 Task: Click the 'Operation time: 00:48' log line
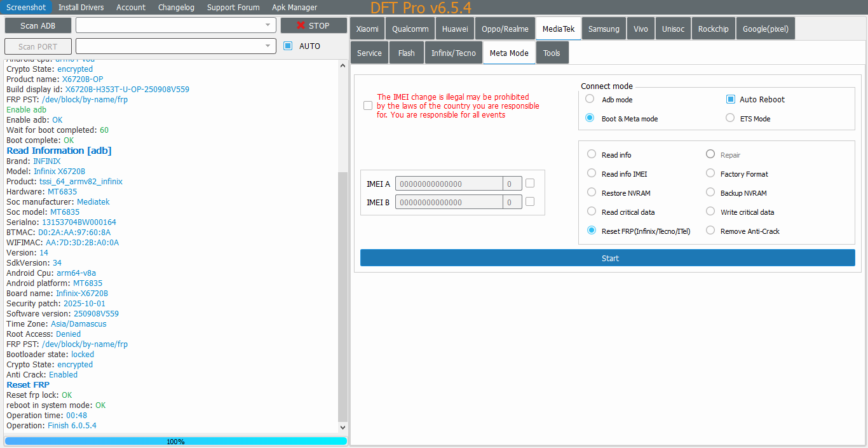pos(46,416)
